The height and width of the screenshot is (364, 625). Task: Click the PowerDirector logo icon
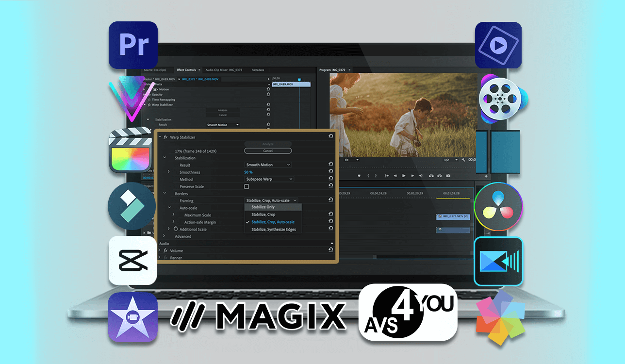click(x=498, y=261)
